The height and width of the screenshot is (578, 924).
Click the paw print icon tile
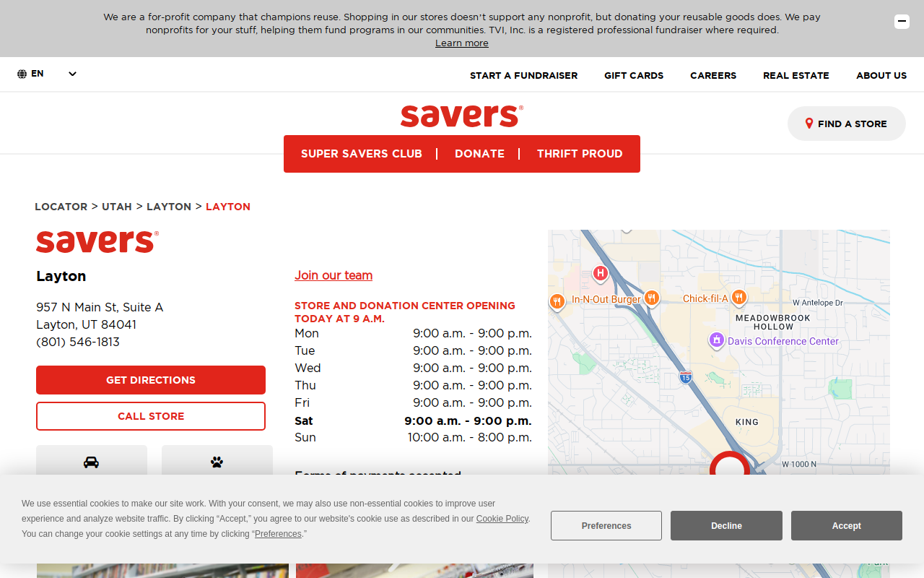217,461
